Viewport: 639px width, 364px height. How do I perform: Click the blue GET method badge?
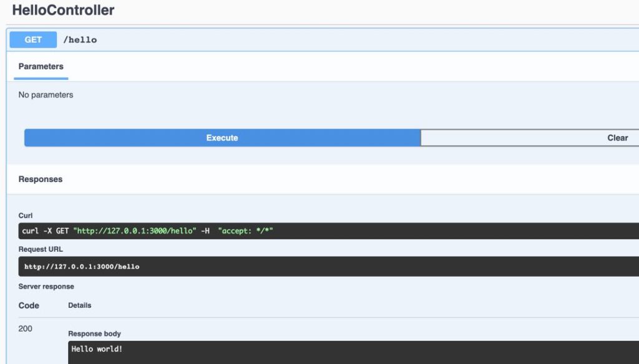click(x=33, y=40)
